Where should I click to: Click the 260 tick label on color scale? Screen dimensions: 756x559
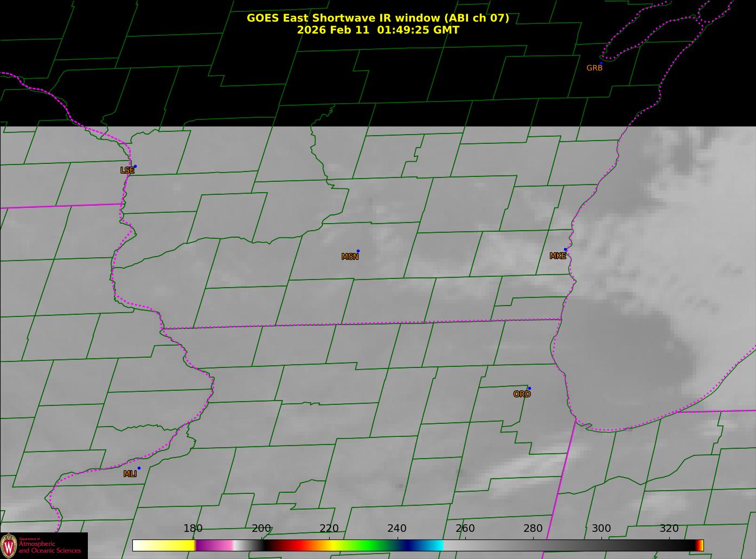coord(465,529)
